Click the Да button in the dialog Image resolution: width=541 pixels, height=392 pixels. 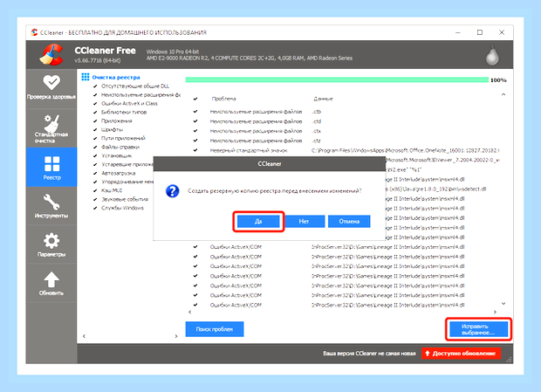coord(258,221)
